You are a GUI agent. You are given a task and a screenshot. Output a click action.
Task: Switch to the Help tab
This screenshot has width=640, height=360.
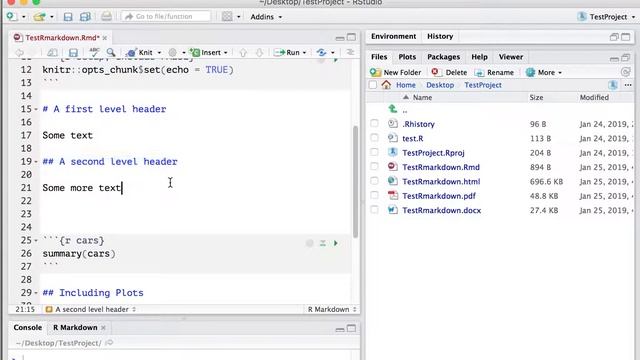479,57
